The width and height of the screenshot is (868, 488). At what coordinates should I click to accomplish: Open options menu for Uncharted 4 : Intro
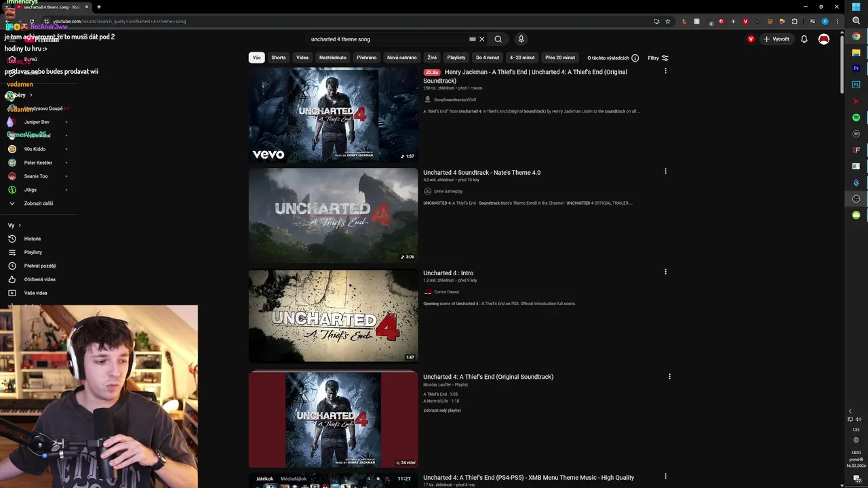pyautogui.click(x=665, y=272)
